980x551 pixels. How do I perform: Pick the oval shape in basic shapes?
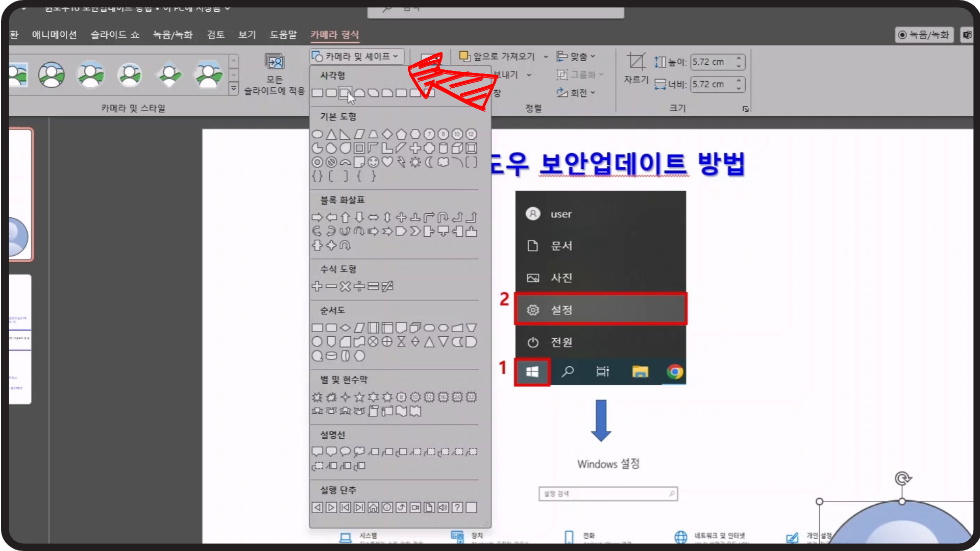pos(317,134)
